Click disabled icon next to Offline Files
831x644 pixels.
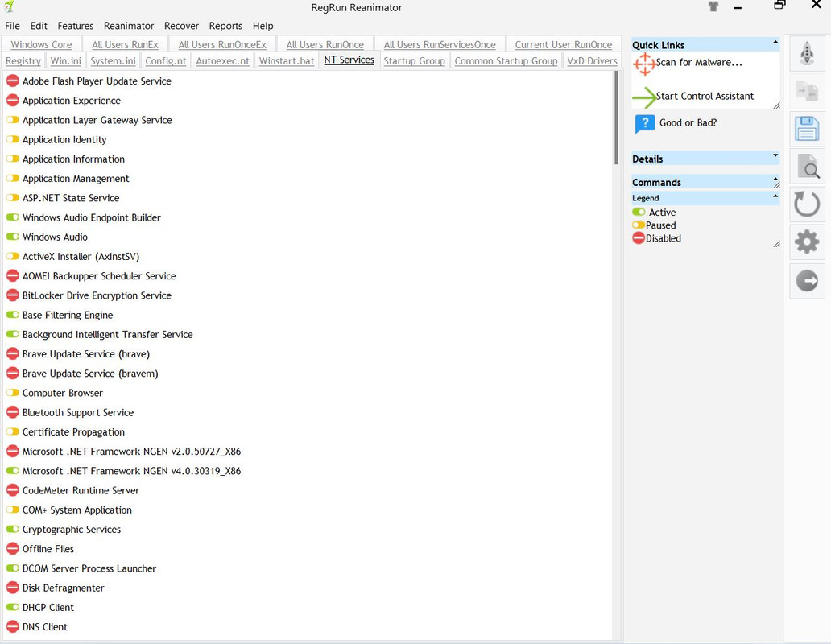[x=13, y=549]
